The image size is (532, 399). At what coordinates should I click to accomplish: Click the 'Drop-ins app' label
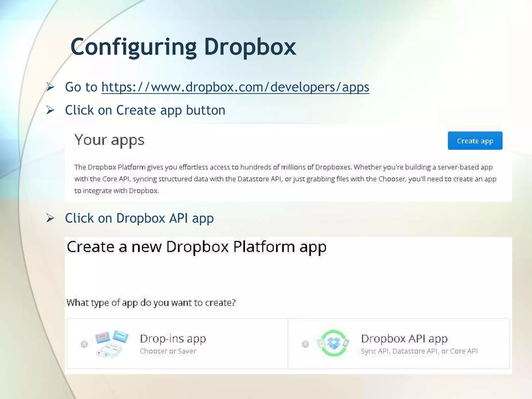[173, 339]
